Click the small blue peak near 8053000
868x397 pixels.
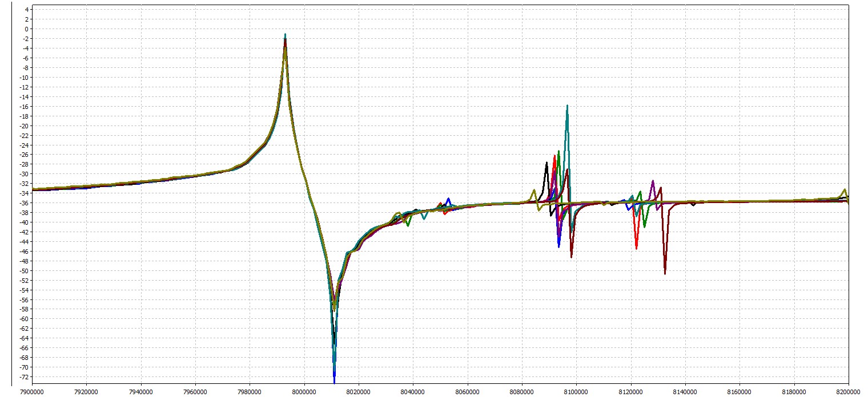tap(448, 198)
